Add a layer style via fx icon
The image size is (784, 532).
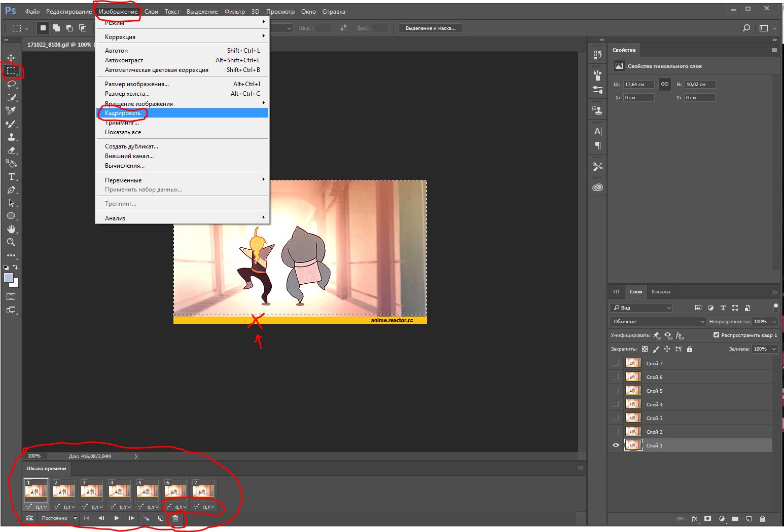click(x=694, y=519)
